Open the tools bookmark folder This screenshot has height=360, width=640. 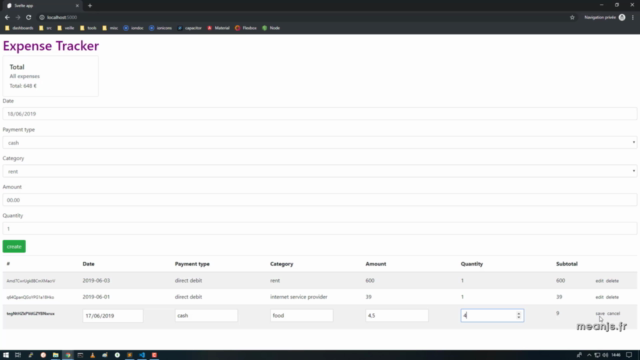(88, 28)
